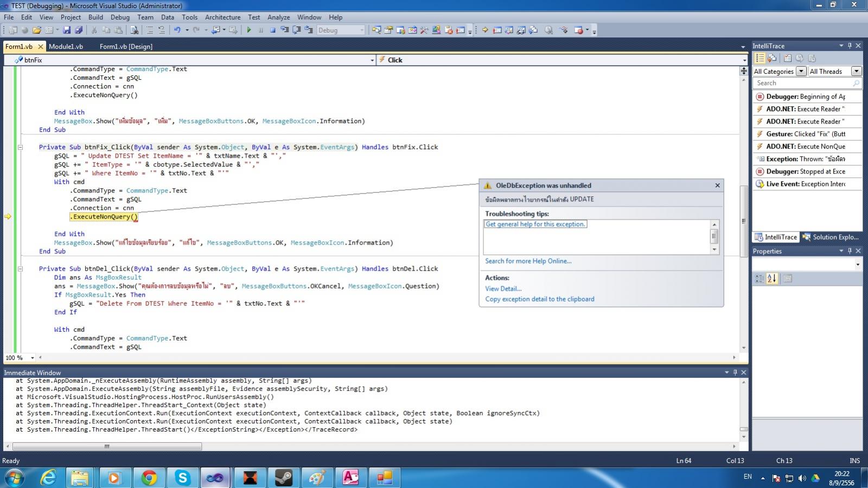The width and height of the screenshot is (868, 488).
Task: Toggle Alphabetical sort in Properties panel
Action: pyautogui.click(x=772, y=278)
